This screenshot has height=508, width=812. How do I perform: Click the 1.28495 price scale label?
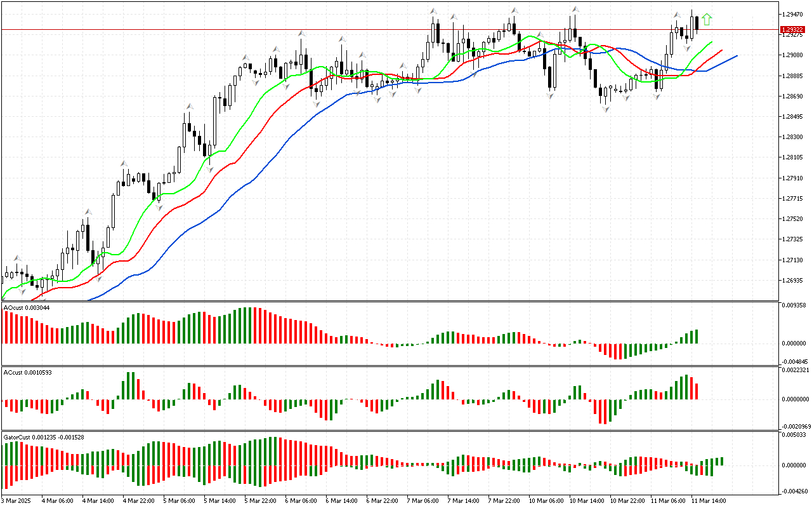[x=793, y=117]
